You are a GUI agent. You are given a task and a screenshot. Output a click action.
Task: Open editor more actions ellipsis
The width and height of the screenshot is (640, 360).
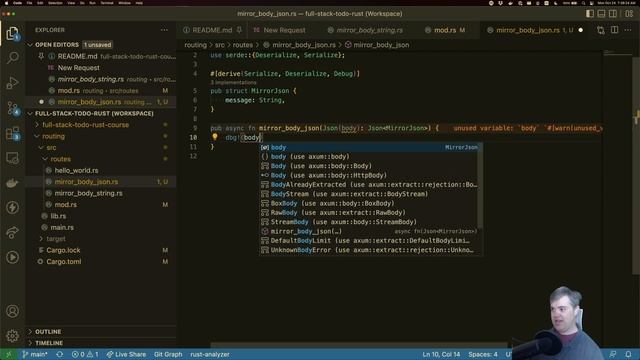[628, 30]
